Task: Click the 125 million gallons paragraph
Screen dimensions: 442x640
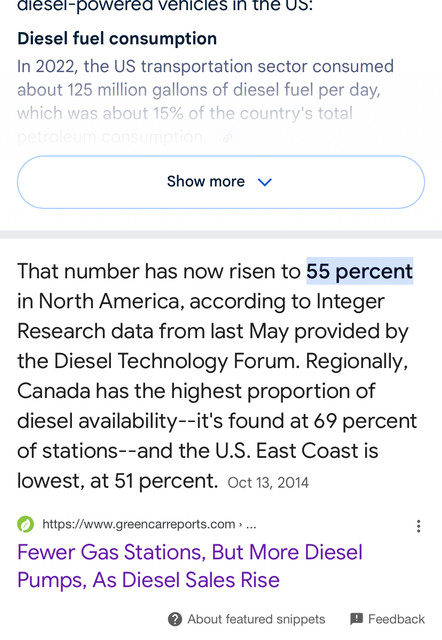Action: (x=205, y=101)
